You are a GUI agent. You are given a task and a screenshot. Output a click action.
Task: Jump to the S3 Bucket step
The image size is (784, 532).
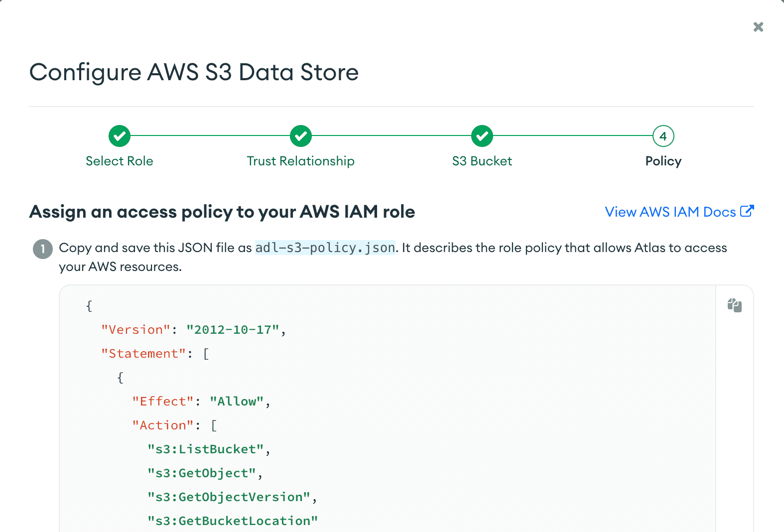point(482,161)
